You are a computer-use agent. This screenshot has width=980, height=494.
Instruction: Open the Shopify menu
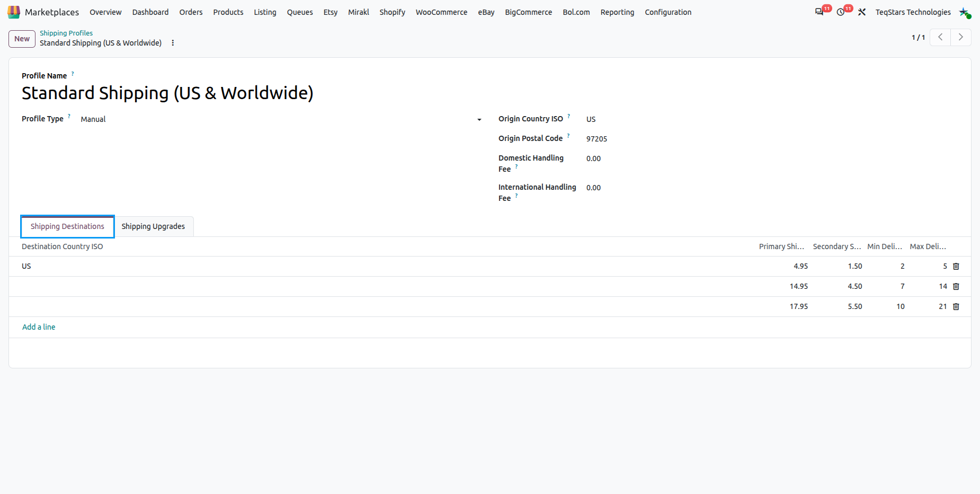pos(392,12)
